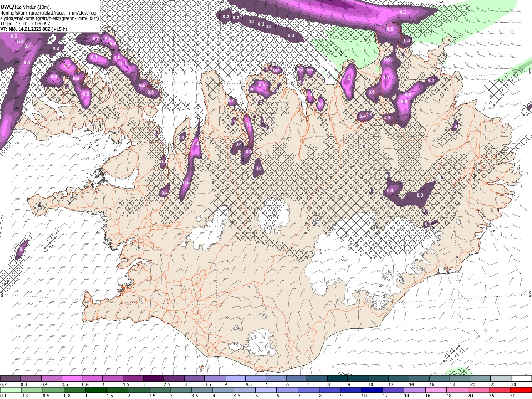Click the 1.5 precipitation value on the map
Viewport: 532px width, 399px height.
(347, 78)
